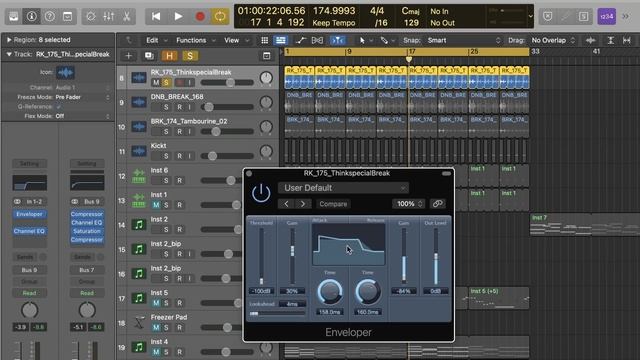Click the waveform zoom button

coord(590,40)
